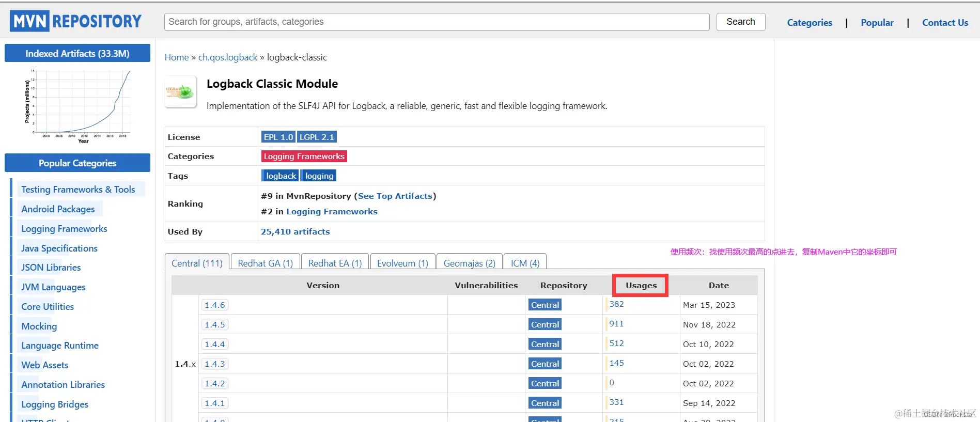
Task: Open Annotation Libraries category
Action: 63,385
